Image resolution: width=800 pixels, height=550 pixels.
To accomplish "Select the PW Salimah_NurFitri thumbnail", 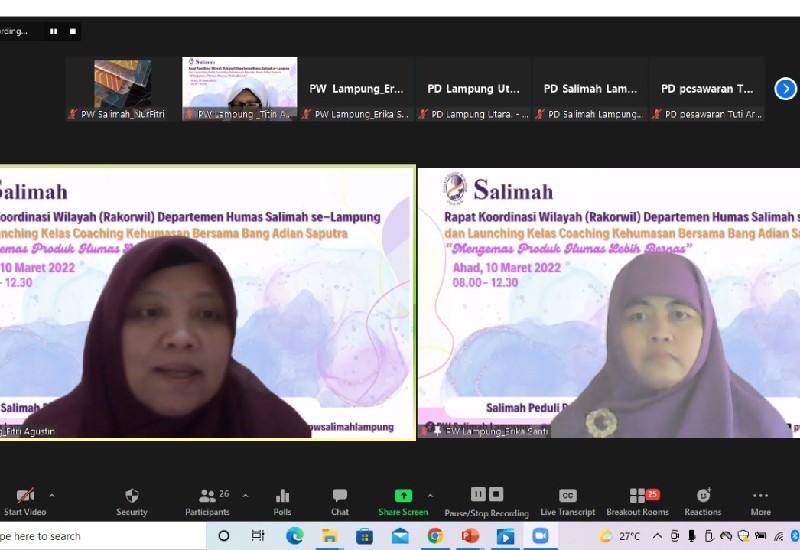I will click(x=122, y=89).
